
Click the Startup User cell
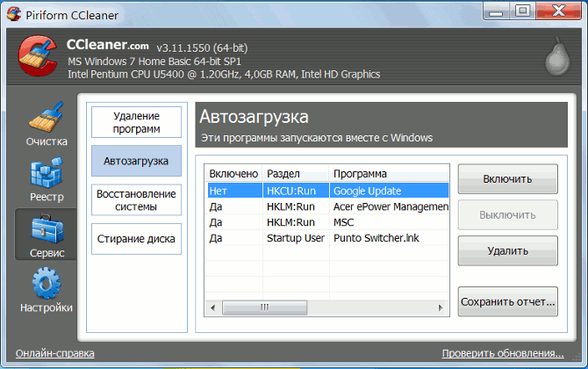pyautogui.click(x=296, y=238)
